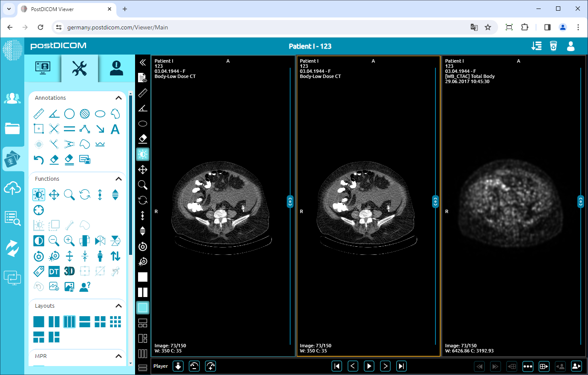The width and height of the screenshot is (588, 375).
Task: Click the first viewport's image scroll slider handle
Action: coord(290,201)
